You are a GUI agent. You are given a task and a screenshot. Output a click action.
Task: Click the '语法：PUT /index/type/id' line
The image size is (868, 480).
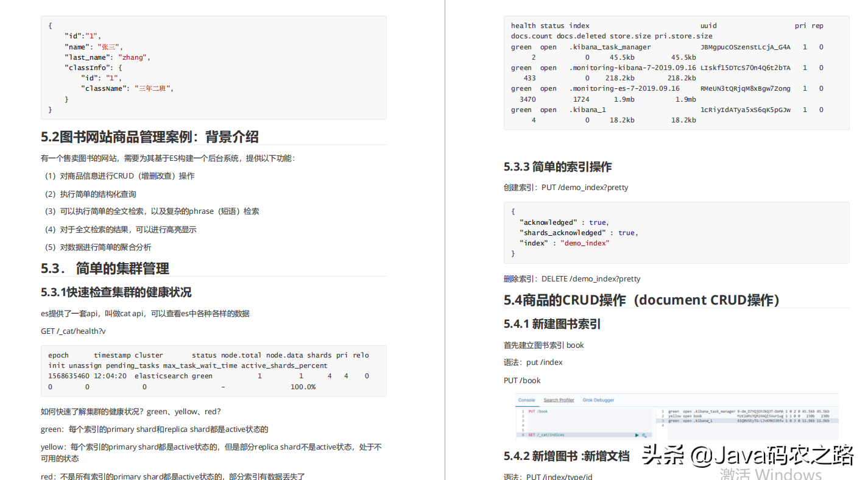[x=548, y=476]
